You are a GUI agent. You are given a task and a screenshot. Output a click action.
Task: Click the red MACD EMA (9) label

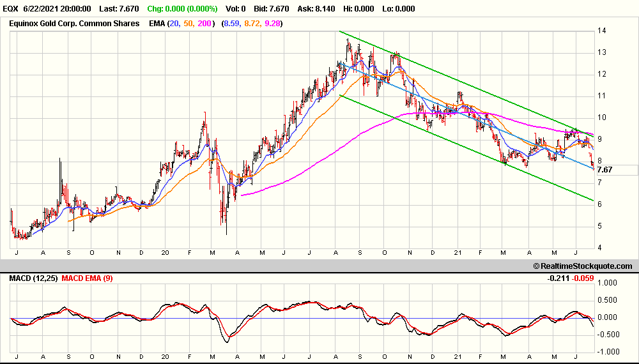pos(87,278)
